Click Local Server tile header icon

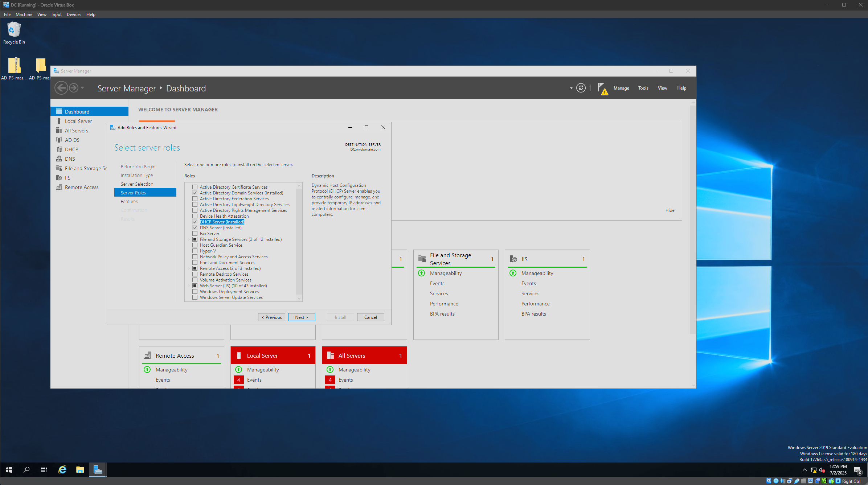239,355
